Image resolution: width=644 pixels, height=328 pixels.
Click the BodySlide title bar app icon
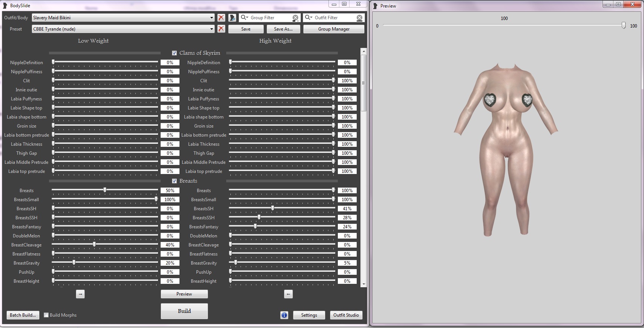[5, 6]
